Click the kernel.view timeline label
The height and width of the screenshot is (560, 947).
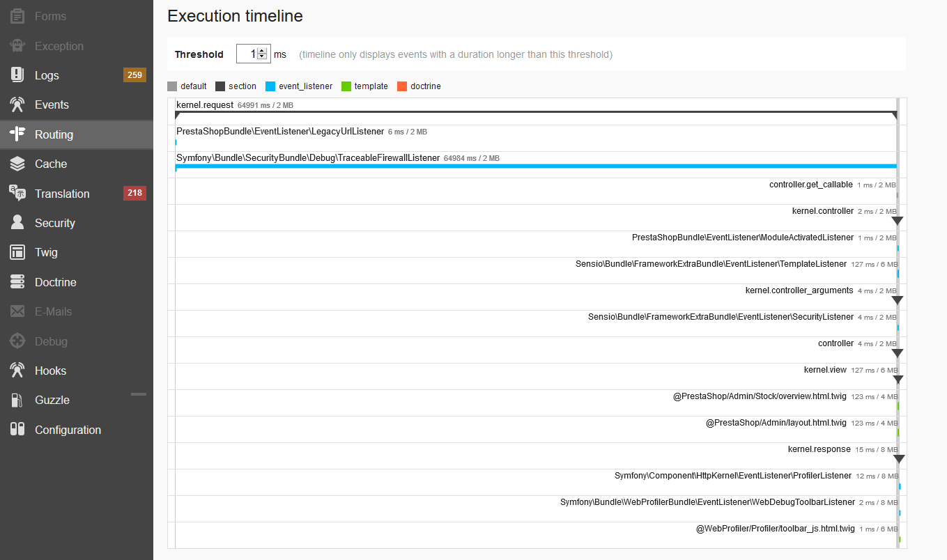coord(825,370)
